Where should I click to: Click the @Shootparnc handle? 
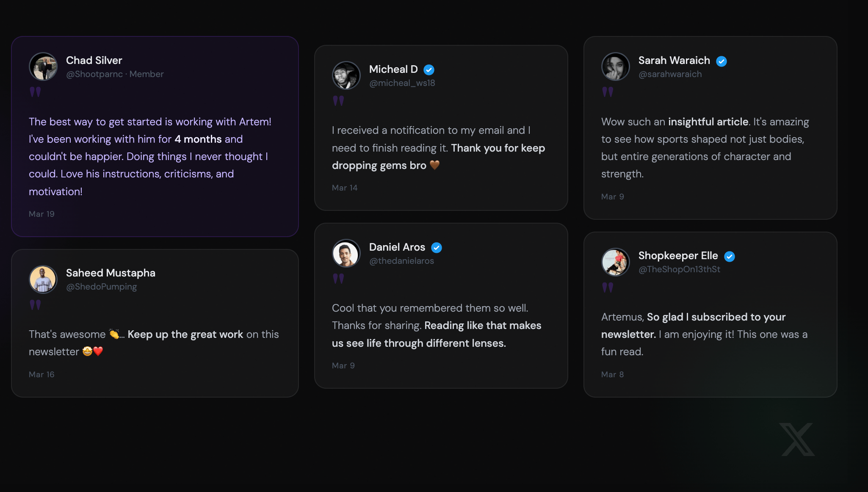pos(94,74)
